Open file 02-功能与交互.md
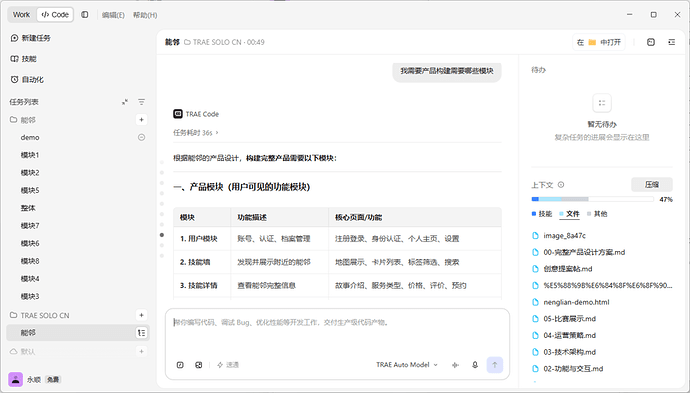Screen dimensions: 690x393 [x=573, y=369]
